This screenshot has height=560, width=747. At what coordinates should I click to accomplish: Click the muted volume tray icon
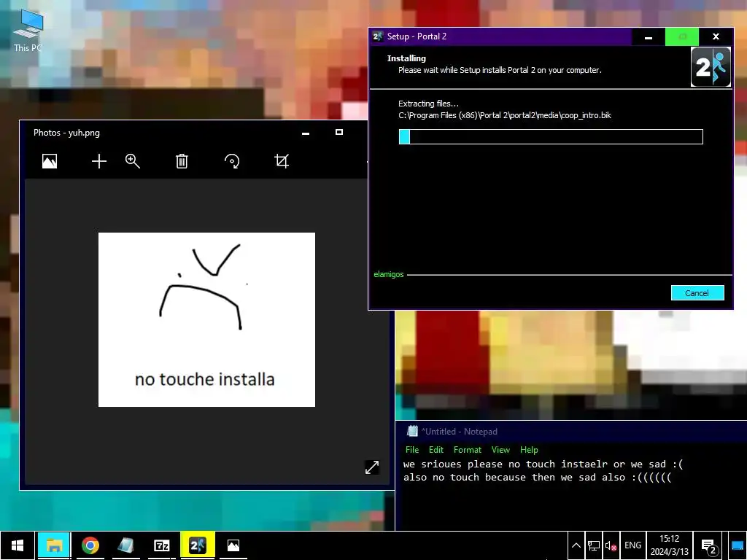pyautogui.click(x=611, y=545)
